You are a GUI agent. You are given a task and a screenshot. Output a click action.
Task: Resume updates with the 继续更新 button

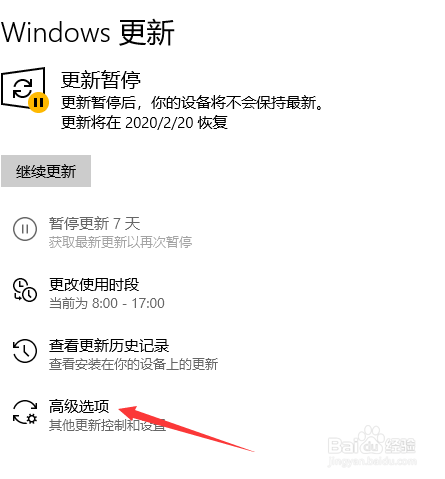pos(46,171)
